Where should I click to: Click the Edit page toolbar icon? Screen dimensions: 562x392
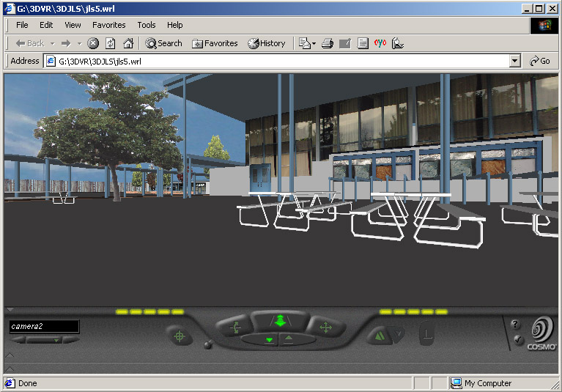point(345,43)
